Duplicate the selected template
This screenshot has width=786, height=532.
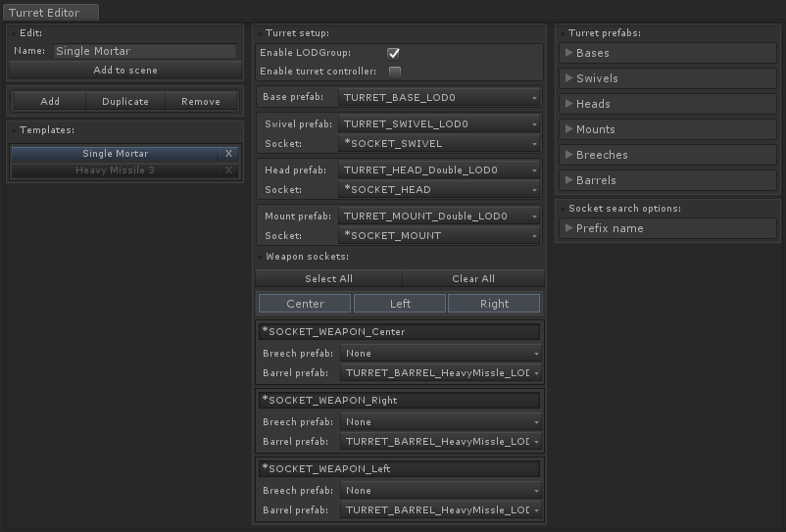pyautogui.click(x=125, y=101)
